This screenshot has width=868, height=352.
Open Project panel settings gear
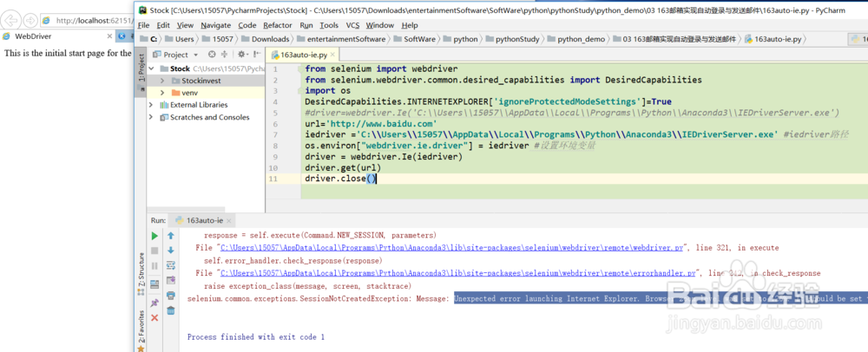click(x=241, y=54)
